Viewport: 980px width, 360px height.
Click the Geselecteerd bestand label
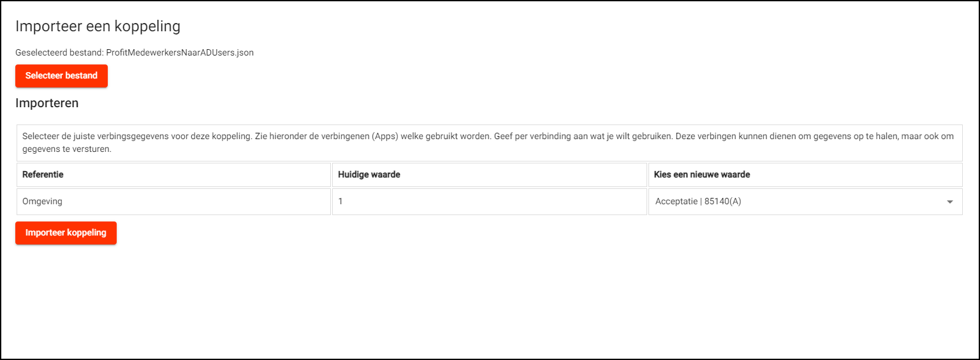click(x=59, y=53)
